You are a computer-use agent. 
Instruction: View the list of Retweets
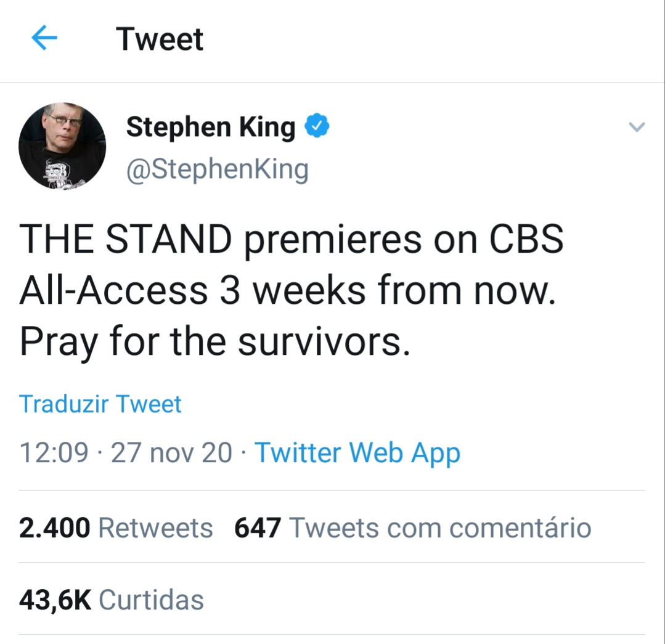(x=155, y=528)
